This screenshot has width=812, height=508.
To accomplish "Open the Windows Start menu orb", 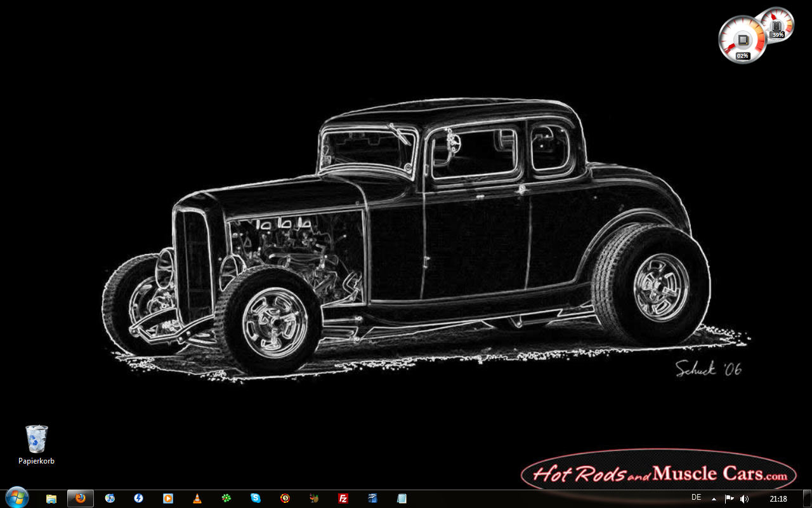I will (16, 498).
